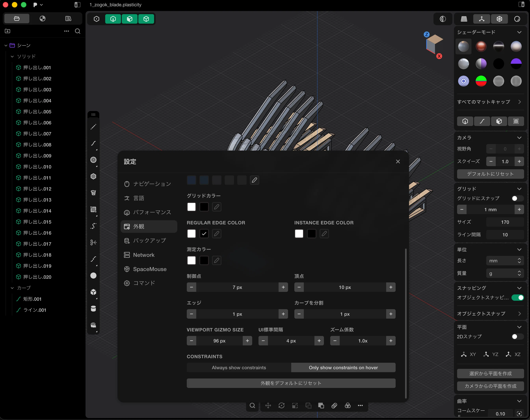Select 押し出し.010 in the outliner
530x420 pixels.
pos(37,167)
